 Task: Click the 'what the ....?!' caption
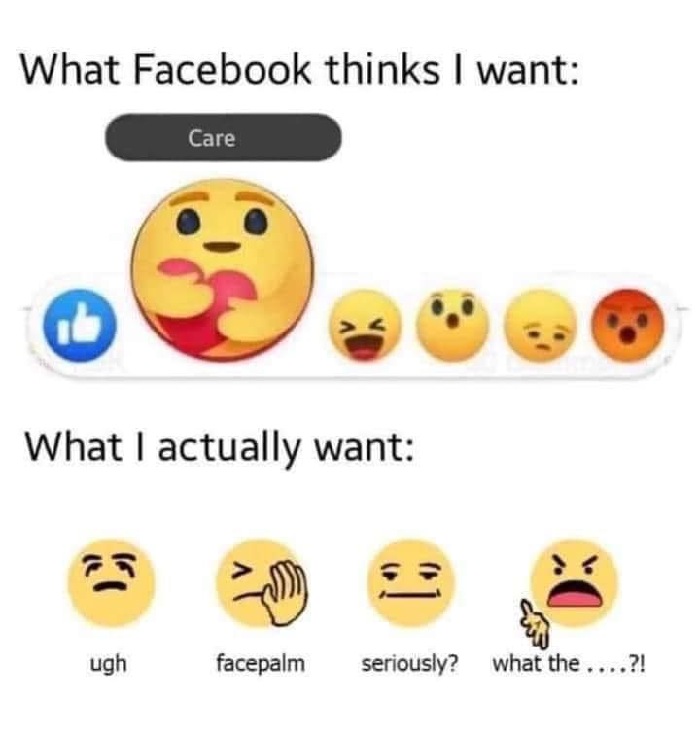(569, 663)
